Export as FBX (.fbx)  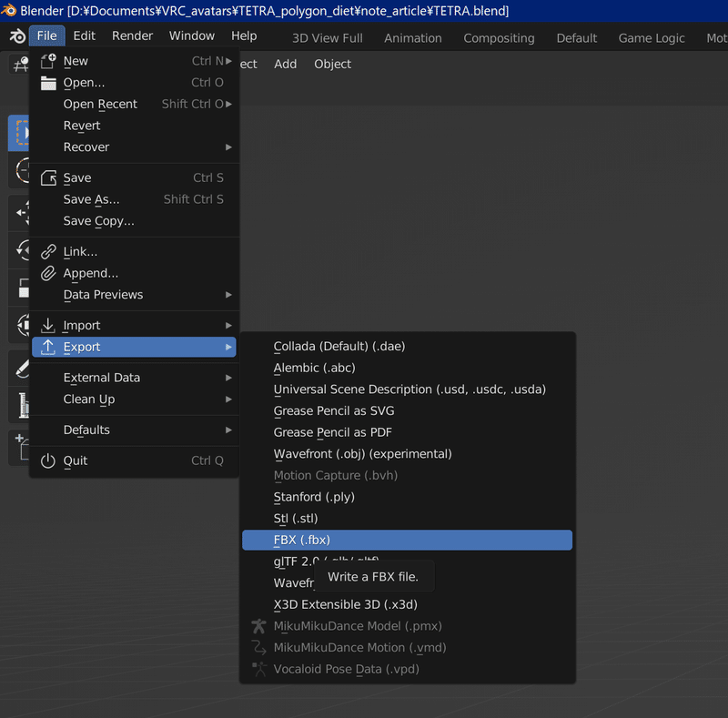point(407,541)
